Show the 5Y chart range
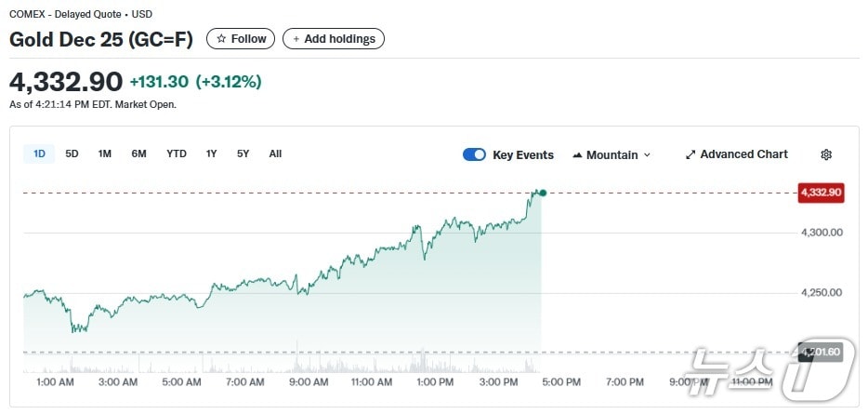The height and width of the screenshot is (414, 868). coord(243,154)
